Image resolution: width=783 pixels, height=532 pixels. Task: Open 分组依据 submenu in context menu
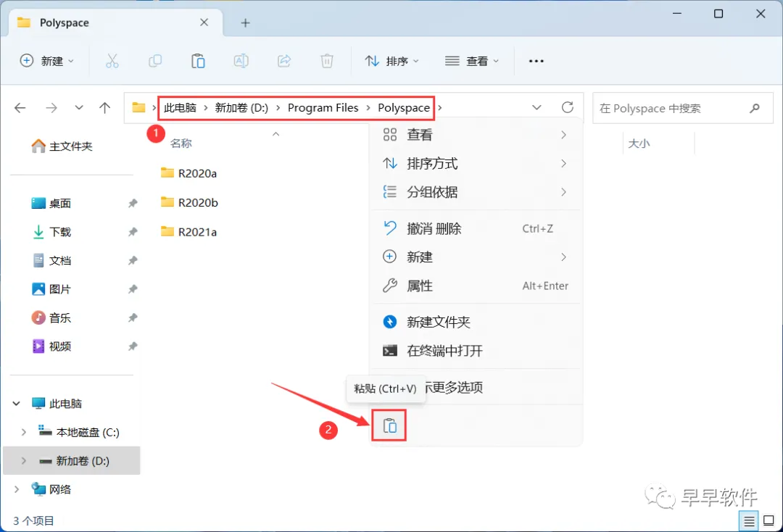click(x=476, y=192)
